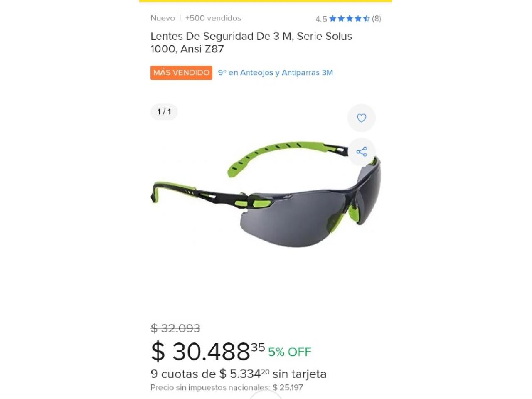532x399 pixels.
Task: Open the 9º en Anteojos y Antiparras 3M ranking
Action: tap(276, 73)
